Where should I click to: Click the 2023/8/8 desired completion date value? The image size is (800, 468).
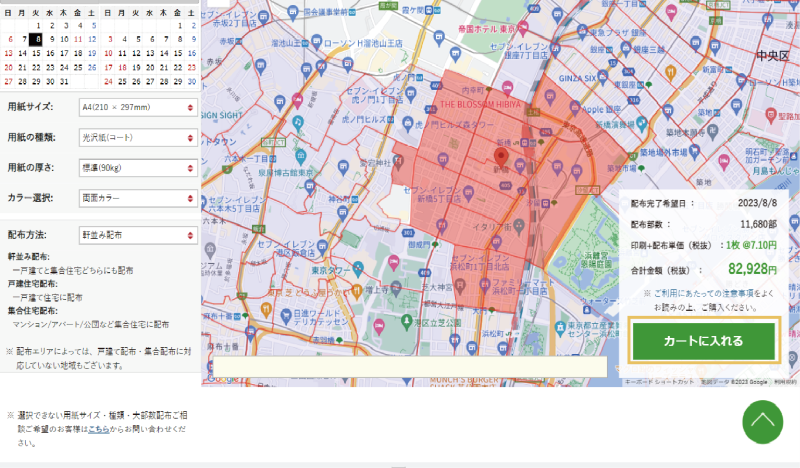tap(757, 203)
